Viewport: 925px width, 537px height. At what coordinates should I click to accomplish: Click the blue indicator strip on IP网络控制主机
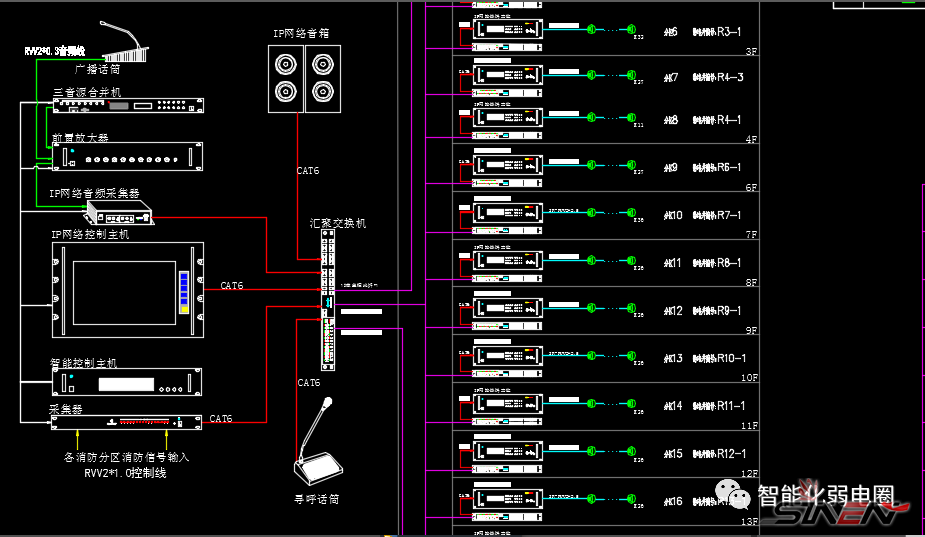184,292
